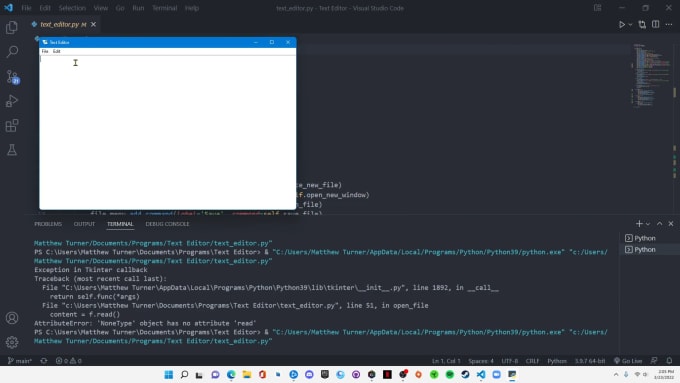
Task: Open the Windows Start menu
Action: [x=169, y=374]
